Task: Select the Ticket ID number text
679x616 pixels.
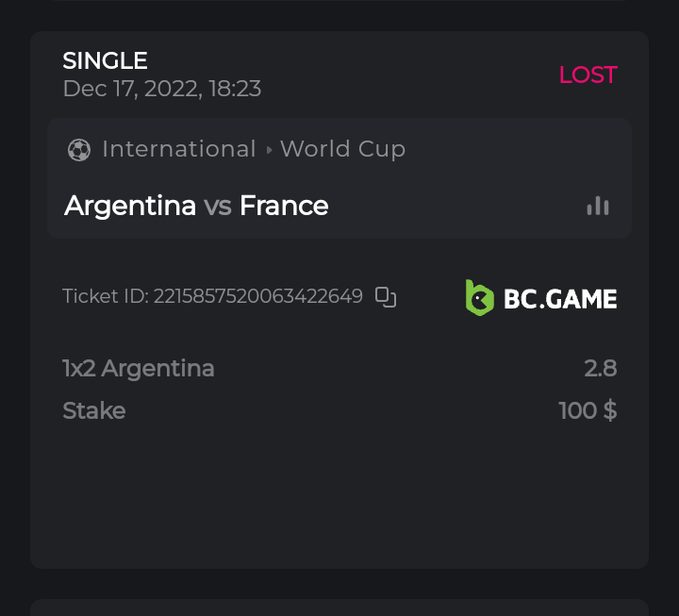Action: (257, 296)
